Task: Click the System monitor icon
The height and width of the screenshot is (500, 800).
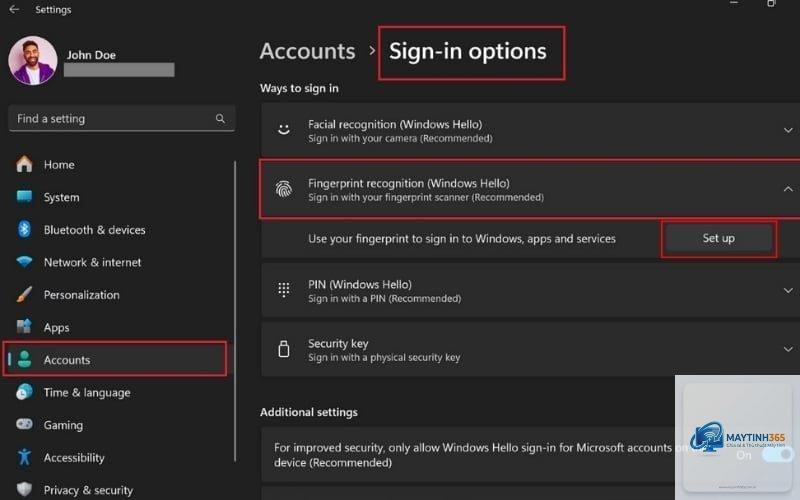Action: (x=24, y=196)
